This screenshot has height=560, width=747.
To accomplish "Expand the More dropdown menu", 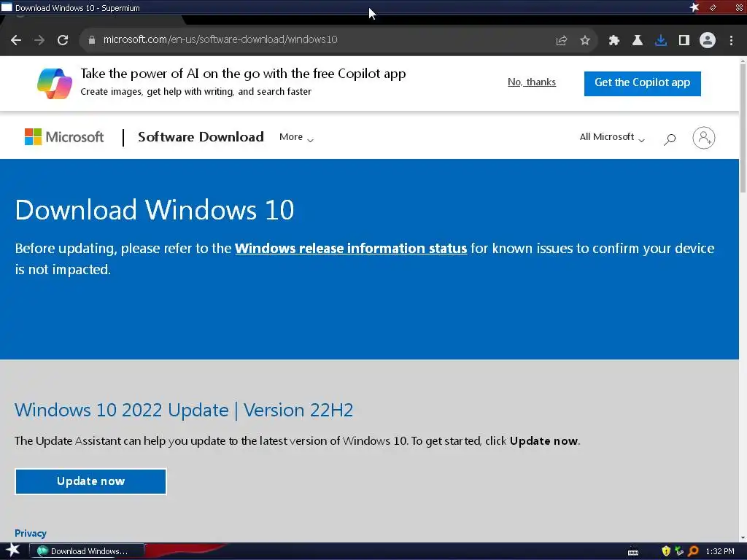I will click(296, 137).
